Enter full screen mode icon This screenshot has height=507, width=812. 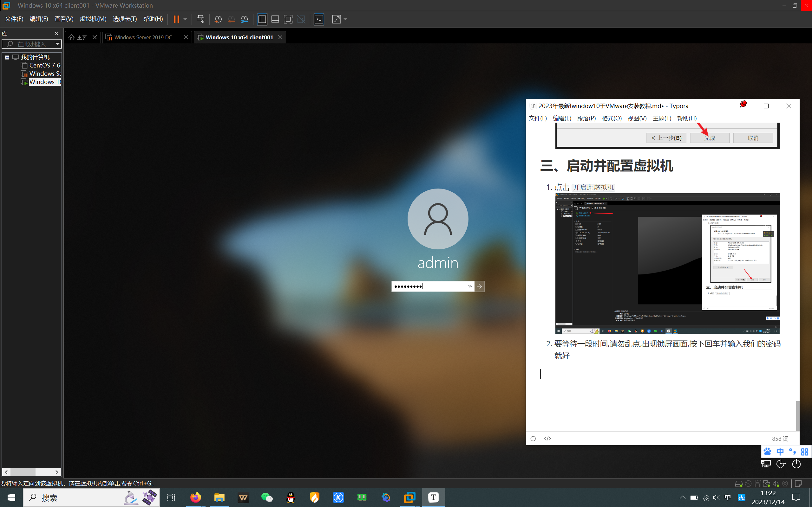coord(288,19)
